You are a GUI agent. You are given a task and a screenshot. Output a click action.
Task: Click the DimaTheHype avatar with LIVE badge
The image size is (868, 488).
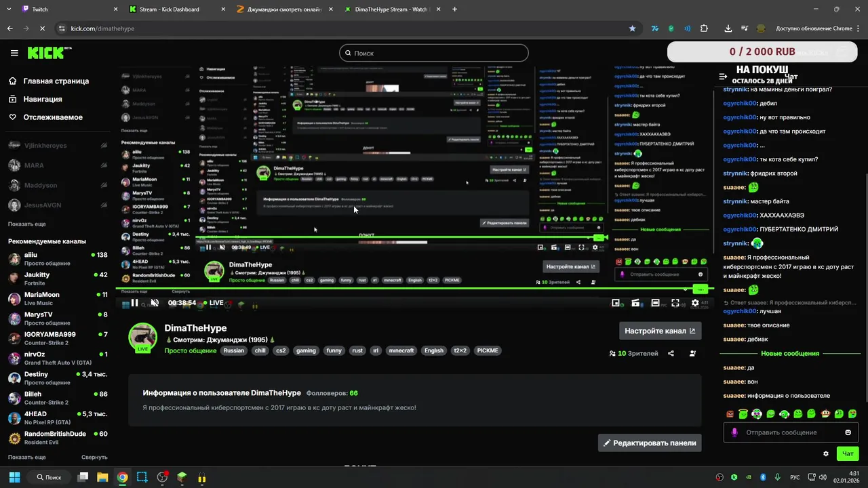click(142, 337)
